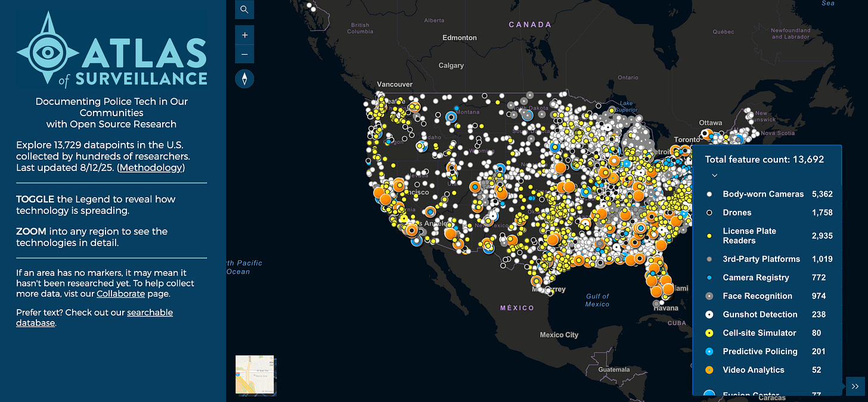This screenshot has width=868, height=402.
Task: Click the 5,362 Body-worn Cameras count
Action: 822,194
